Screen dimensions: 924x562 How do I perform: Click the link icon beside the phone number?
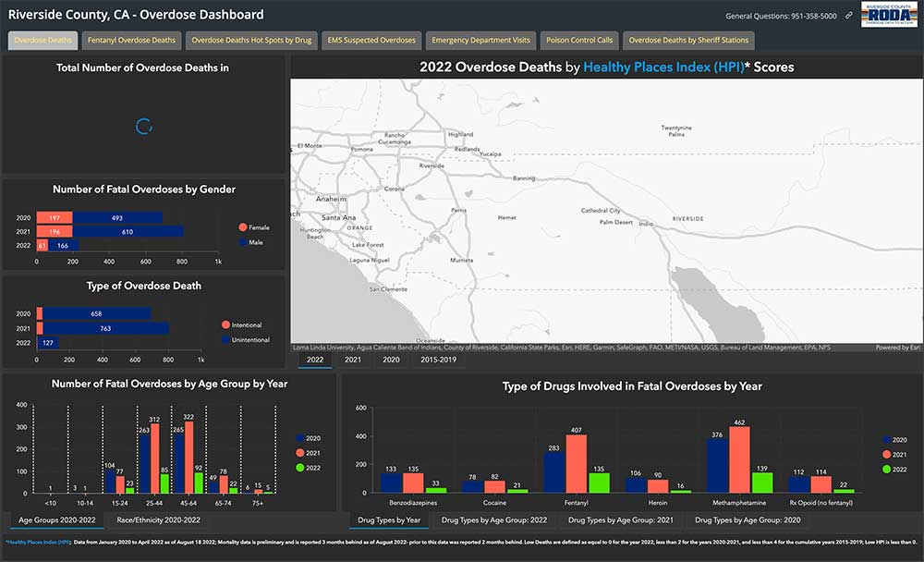tap(849, 16)
